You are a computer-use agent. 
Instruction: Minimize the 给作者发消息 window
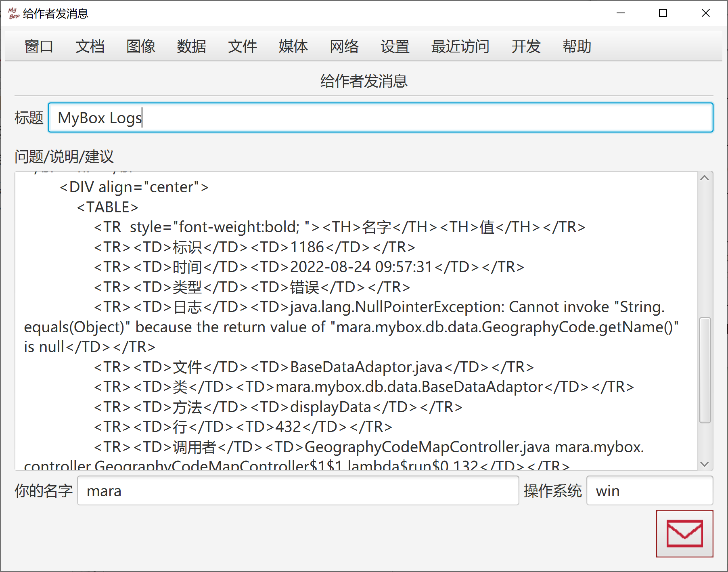pyautogui.click(x=621, y=13)
